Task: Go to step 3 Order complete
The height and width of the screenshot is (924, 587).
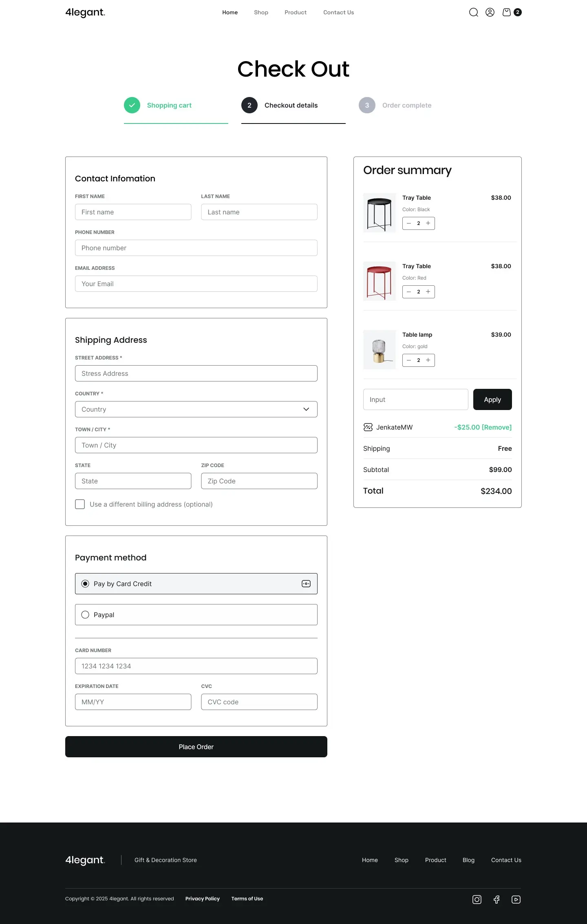Action: [395, 105]
